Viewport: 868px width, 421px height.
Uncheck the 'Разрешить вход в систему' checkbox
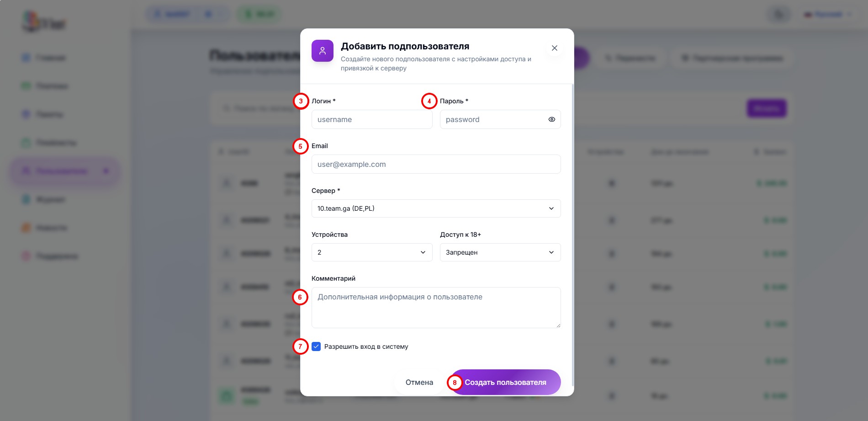click(x=316, y=346)
